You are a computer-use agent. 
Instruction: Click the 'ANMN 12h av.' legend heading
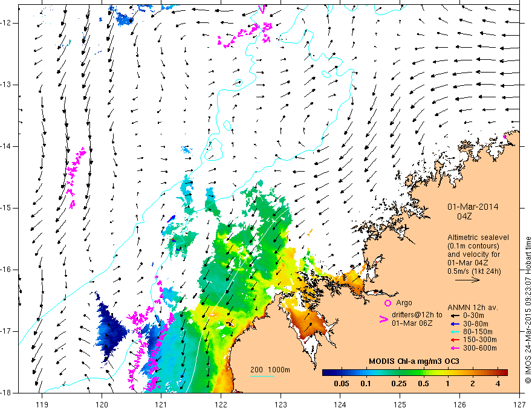click(x=473, y=308)
